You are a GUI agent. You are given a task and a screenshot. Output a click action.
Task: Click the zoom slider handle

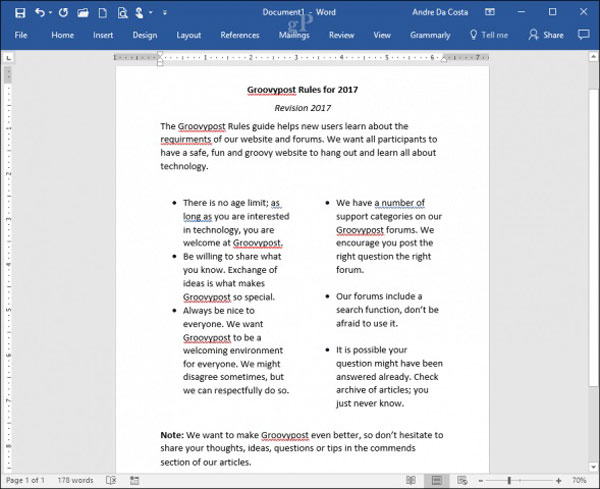coord(509,480)
